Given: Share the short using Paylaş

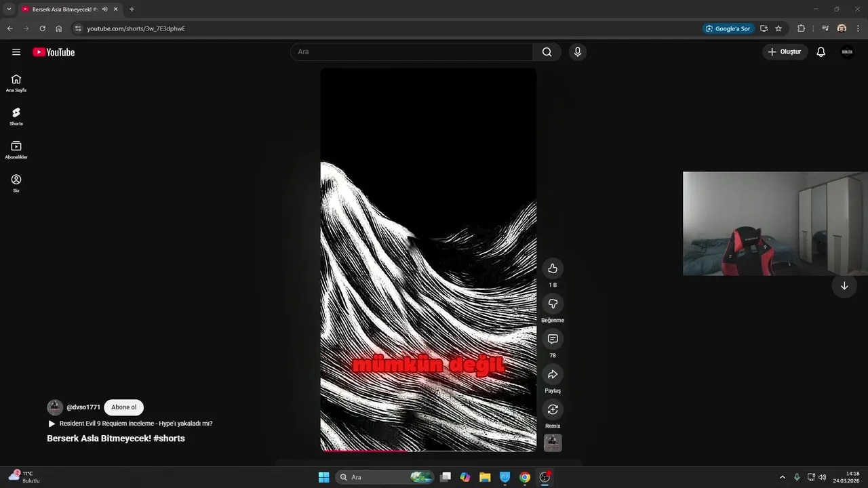Looking at the screenshot, I should 553,374.
